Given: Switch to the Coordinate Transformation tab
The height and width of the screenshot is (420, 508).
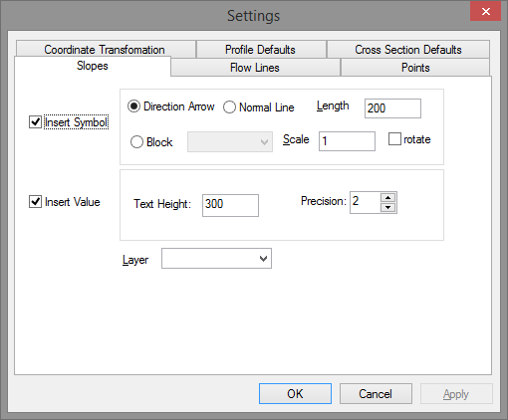Looking at the screenshot, I should point(105,49).
